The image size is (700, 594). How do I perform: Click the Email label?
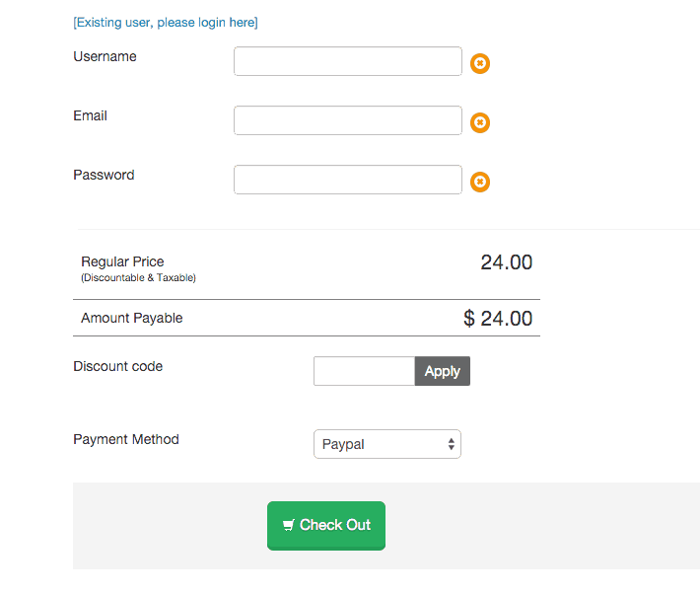tap(90, 115)
